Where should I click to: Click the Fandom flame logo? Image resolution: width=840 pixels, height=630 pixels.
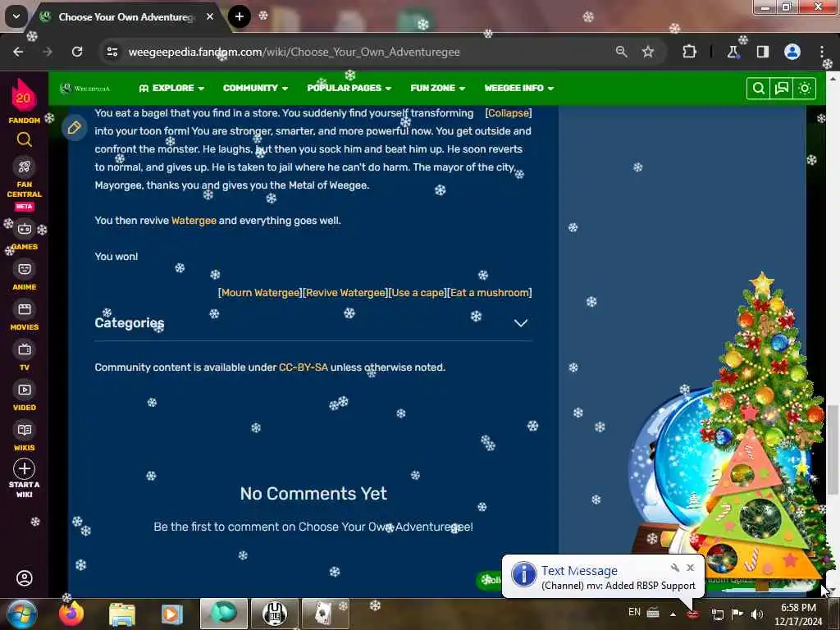tap(24, 95)
